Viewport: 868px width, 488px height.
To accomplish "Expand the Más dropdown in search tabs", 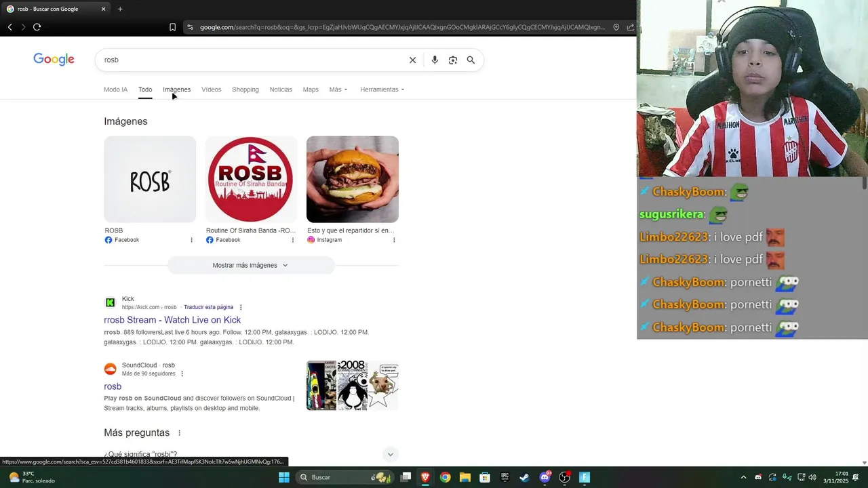I will click(x=338, y=89).
